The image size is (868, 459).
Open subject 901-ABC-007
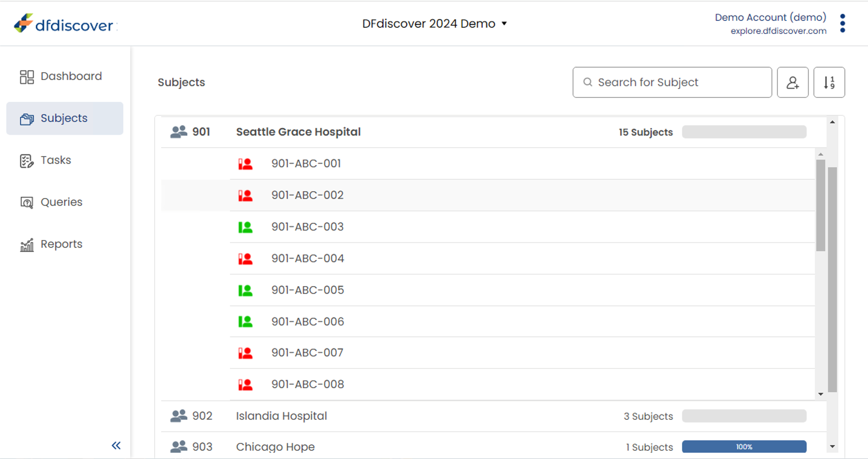tap(522, 353)
